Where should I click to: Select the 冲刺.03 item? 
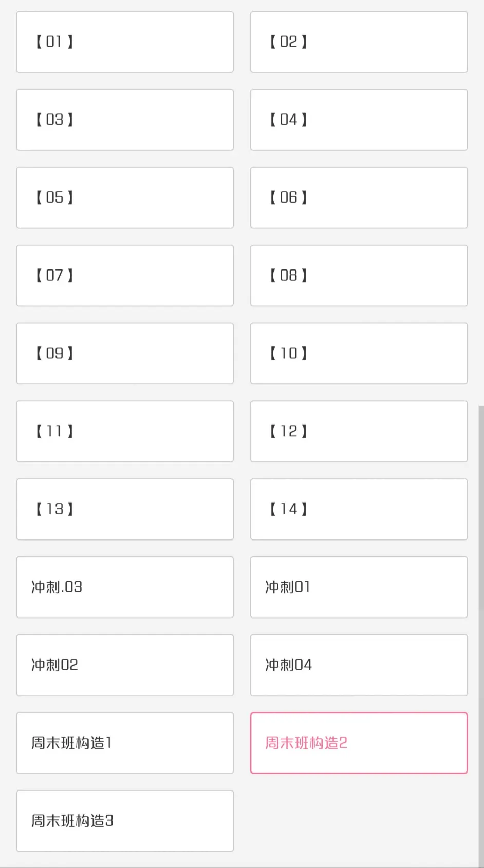click(125, 587)
